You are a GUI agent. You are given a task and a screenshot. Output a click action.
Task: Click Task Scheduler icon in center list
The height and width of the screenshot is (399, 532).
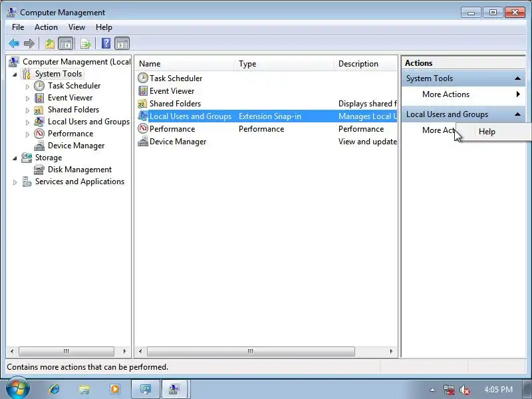(143, 78)
